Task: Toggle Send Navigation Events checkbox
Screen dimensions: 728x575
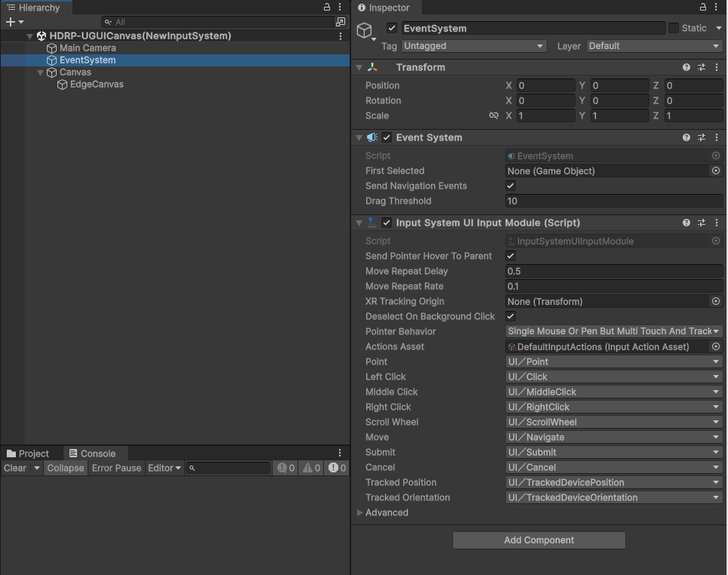Action: tap(511, 186)
